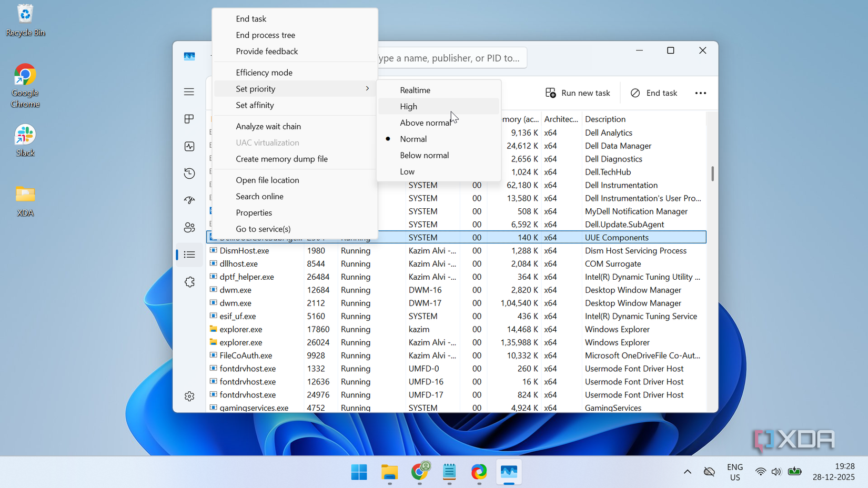Click the Run new task button label

[x=586, y=93]
